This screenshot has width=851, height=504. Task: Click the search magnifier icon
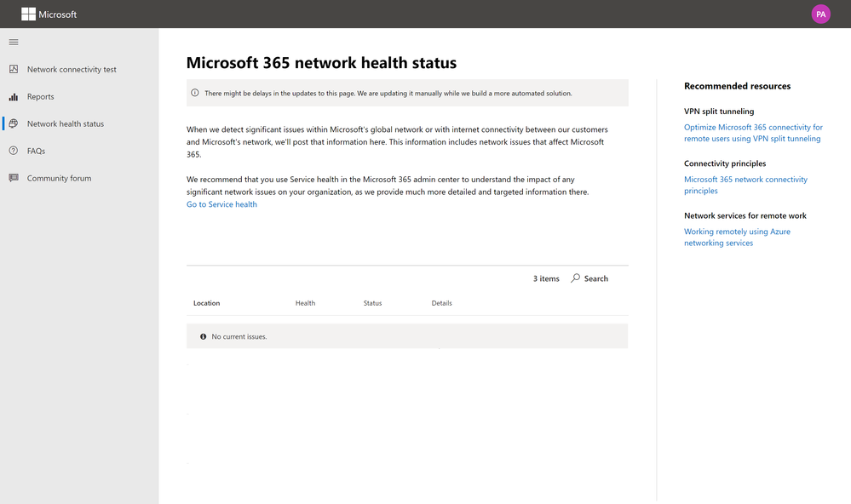[575, 278]
